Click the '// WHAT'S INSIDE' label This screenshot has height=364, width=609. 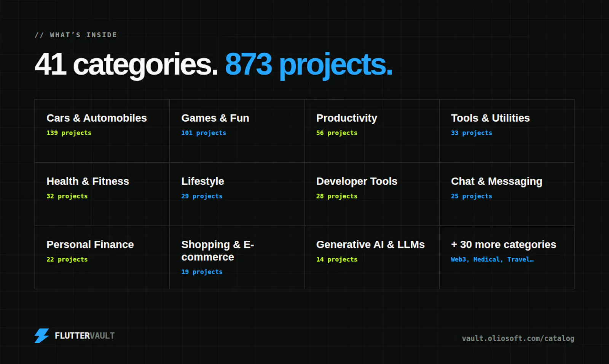tap(76, 35)
